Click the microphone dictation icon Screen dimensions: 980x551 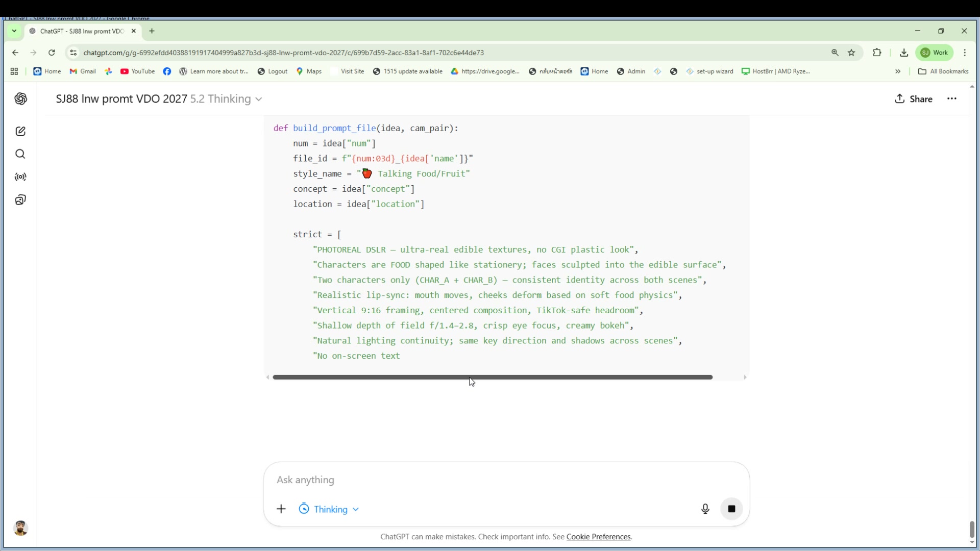(705, 509)
